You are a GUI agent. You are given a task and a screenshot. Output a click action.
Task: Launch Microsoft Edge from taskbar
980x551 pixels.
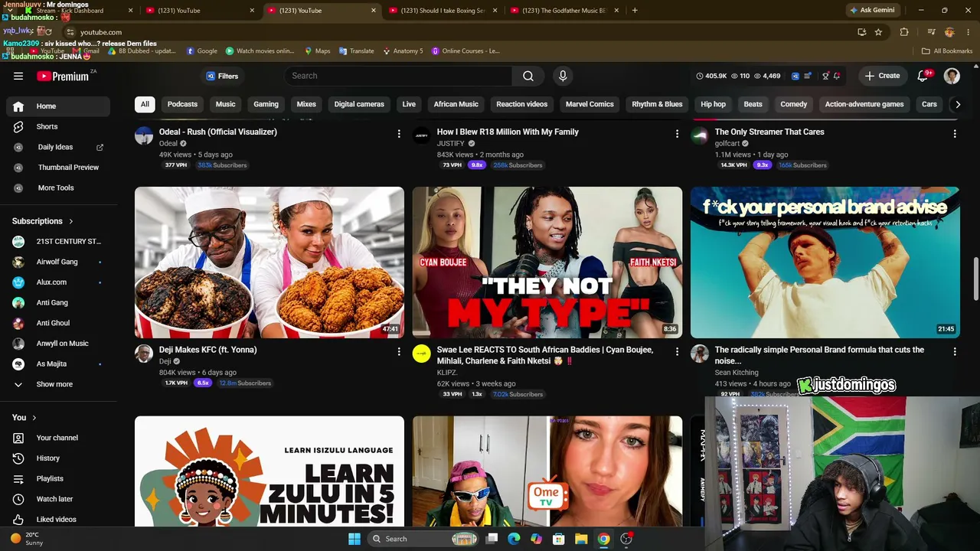click(514, 539)
